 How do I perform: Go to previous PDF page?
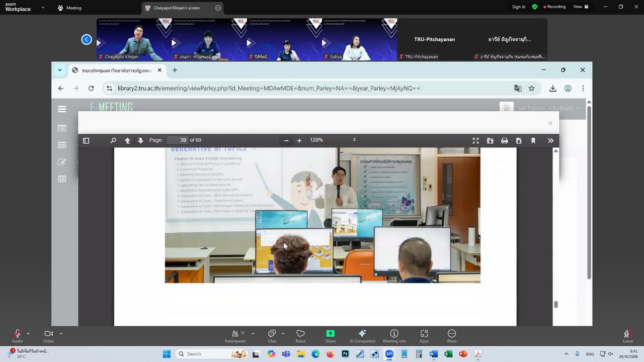pyautogui.click(x=127, y=141)
